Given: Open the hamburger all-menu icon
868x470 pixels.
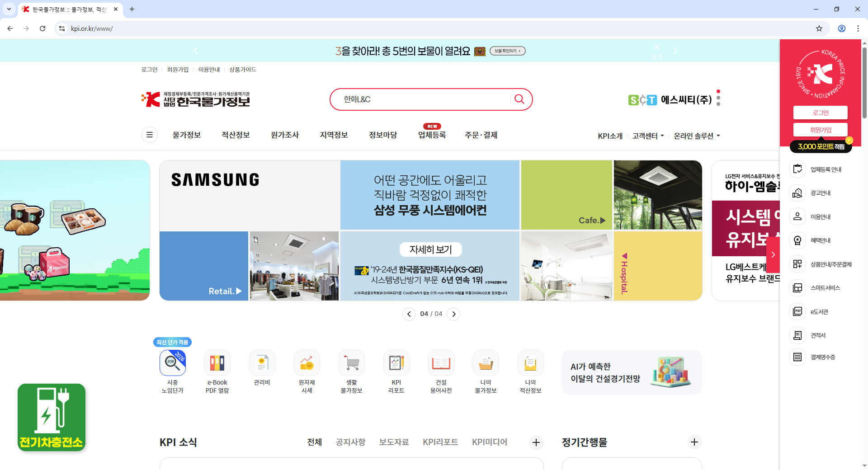Looking at the screenshot, I should point(150,135).
